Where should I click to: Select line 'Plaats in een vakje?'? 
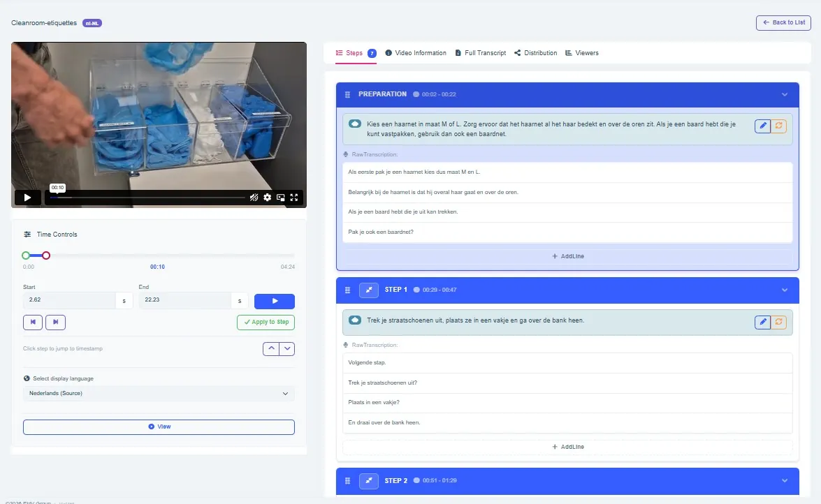(x=567, y=403)
